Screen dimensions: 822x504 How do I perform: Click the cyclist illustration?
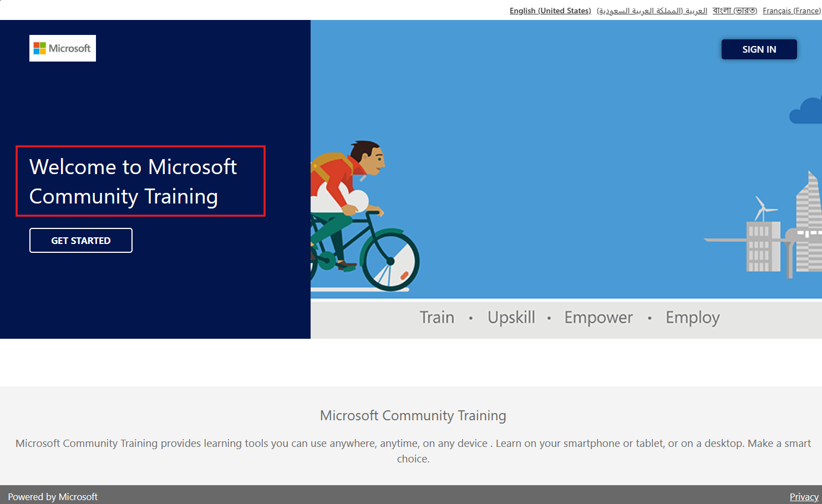(x=365, y=216)
